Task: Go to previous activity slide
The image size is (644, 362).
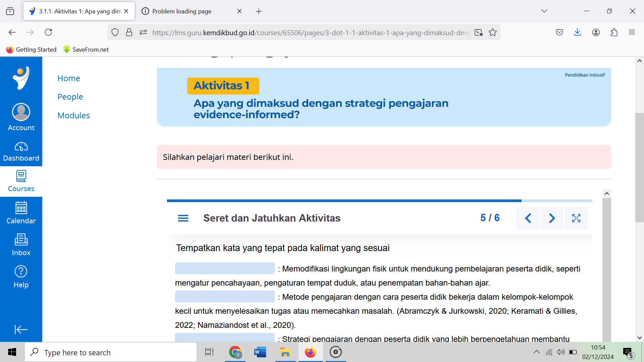Action: (528, 218)
